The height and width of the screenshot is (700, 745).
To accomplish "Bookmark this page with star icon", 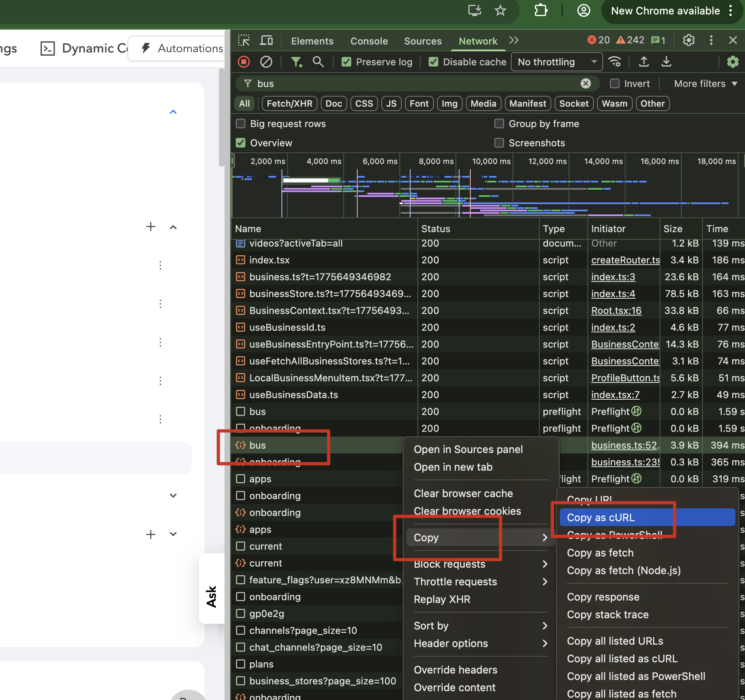I will pos(500,10).
